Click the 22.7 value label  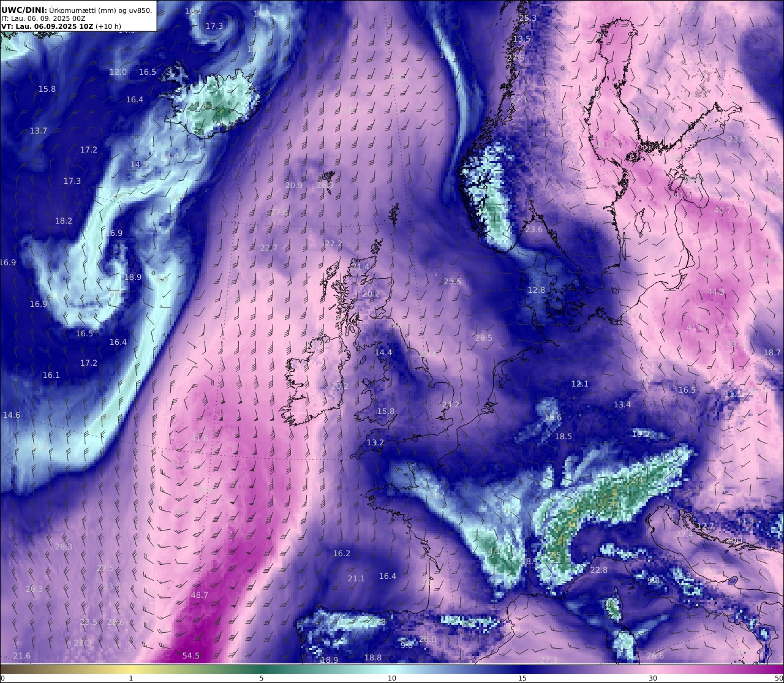268,247
